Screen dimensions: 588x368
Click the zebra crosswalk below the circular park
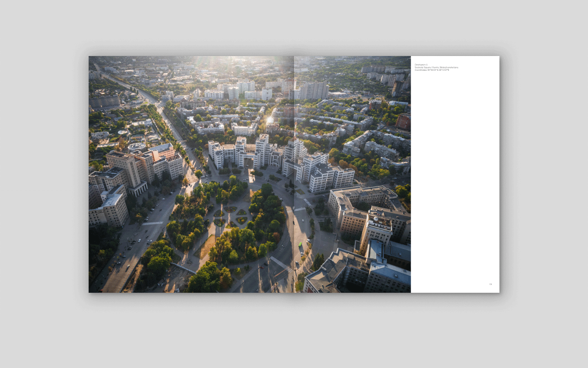click(x=281, y=263)
